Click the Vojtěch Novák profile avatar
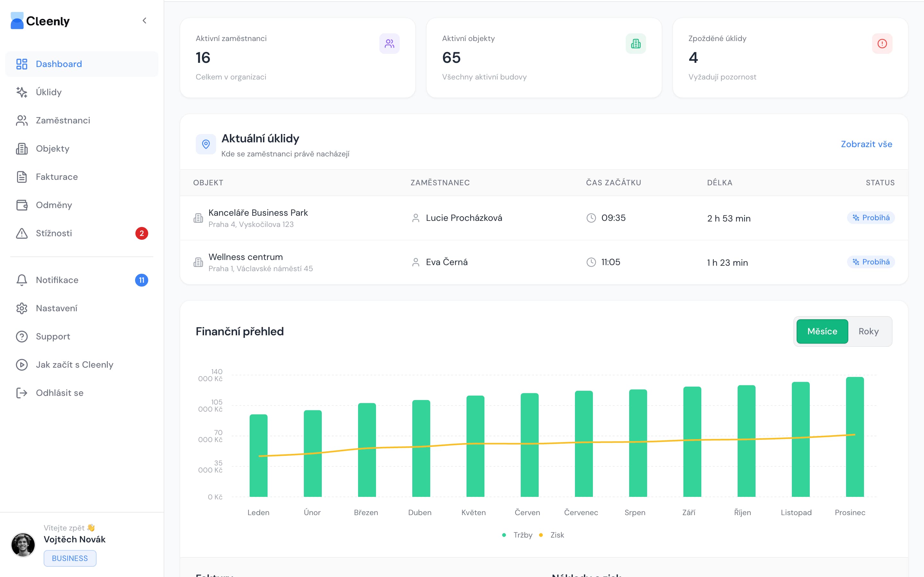This screenshot has height=577, width=924. pos(23,545)
